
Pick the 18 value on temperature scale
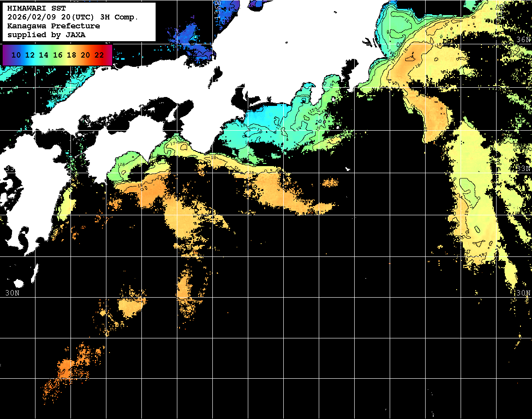tap(71, 55)
